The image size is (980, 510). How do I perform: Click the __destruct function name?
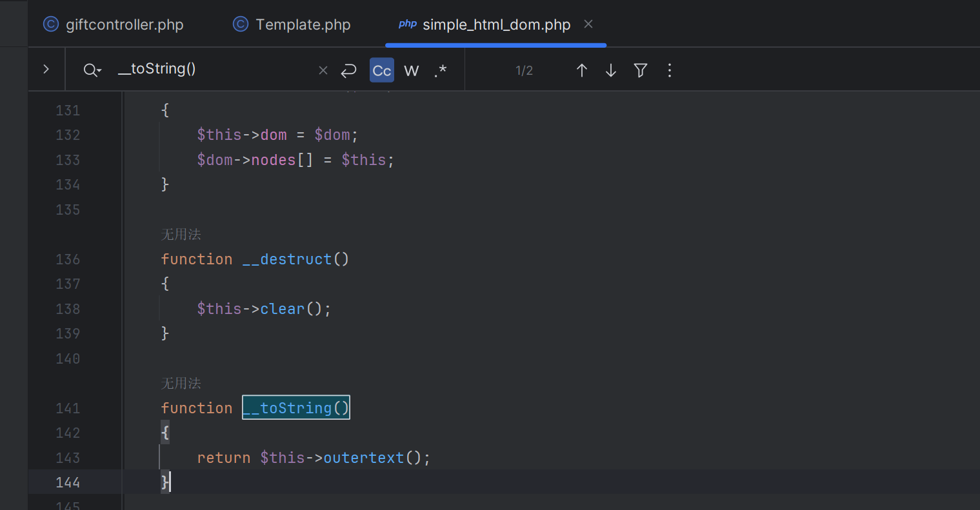[x=287, y=259]
